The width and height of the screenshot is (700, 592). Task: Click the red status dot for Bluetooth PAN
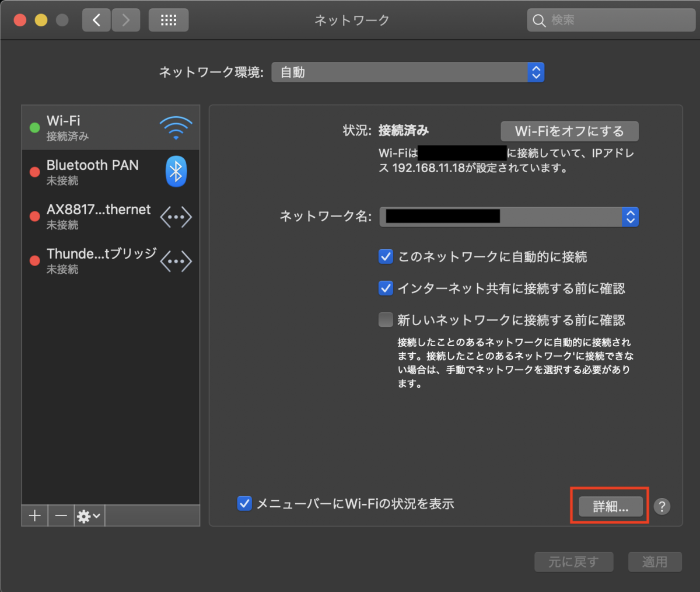coord(34,172)
